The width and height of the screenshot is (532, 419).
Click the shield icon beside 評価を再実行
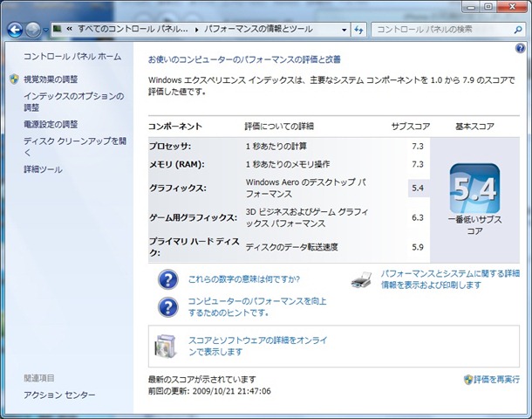468,379
